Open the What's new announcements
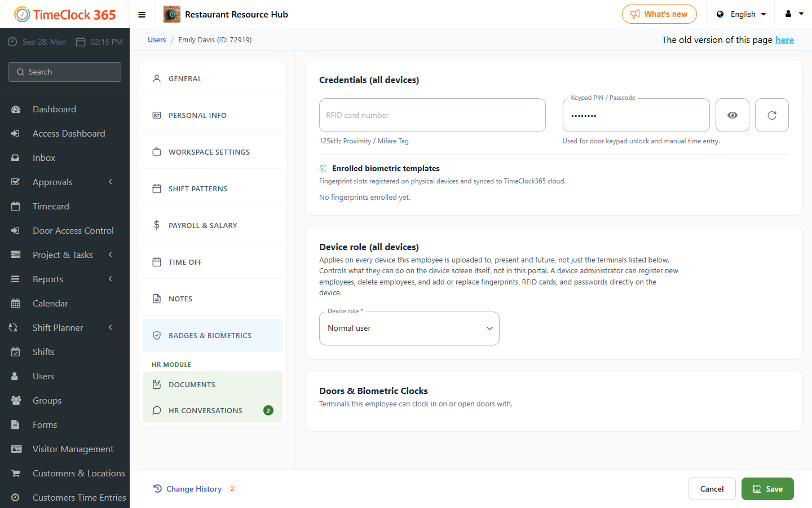 point(659,14)
